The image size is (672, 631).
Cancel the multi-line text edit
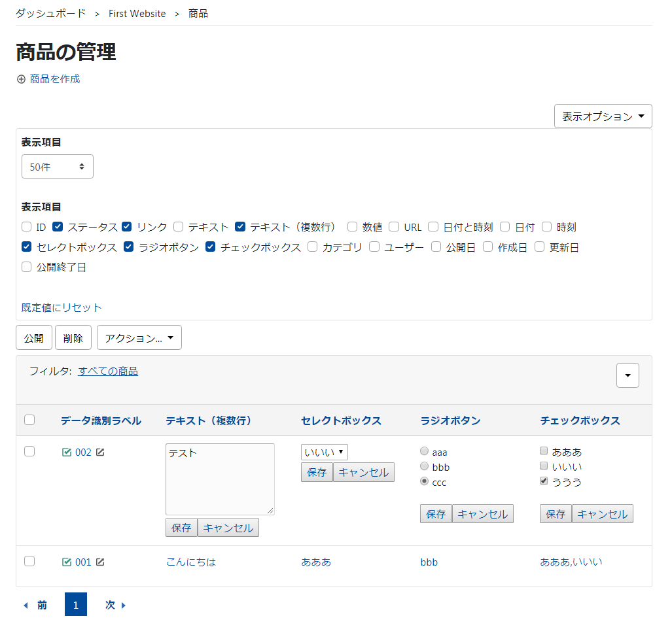point(228,528)
